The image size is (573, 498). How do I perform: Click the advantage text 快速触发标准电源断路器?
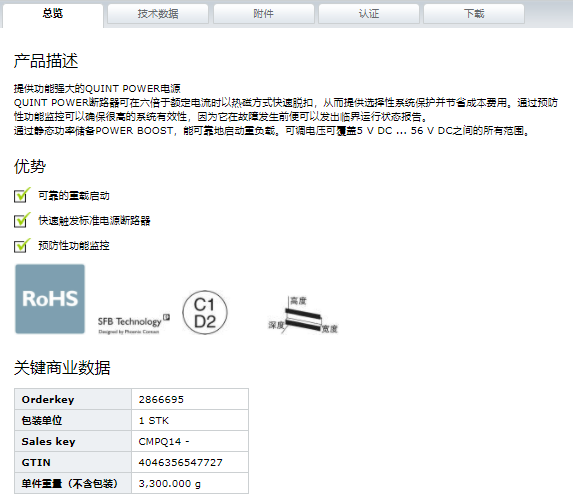(x=94, y=221)
